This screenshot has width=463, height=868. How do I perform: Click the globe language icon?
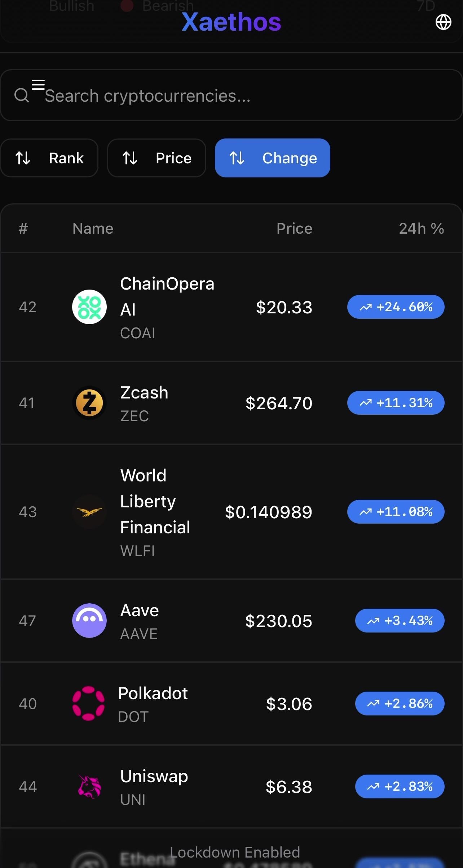(443, 22)
